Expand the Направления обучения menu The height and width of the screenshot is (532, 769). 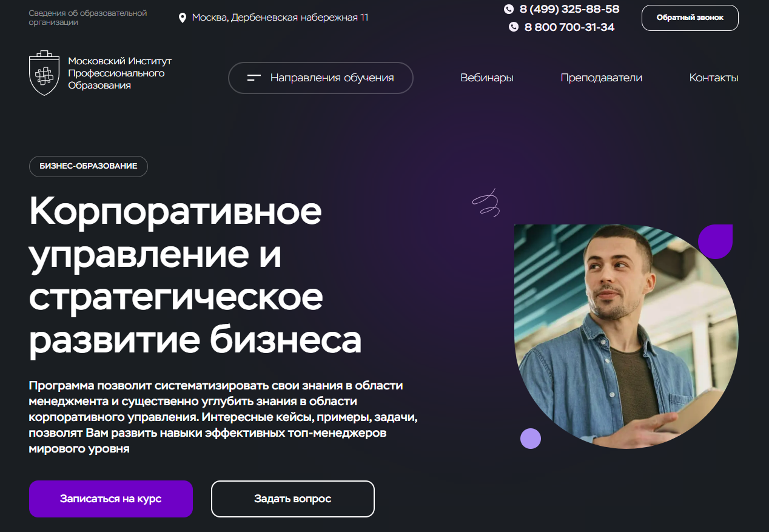click(x=320, y=78)
